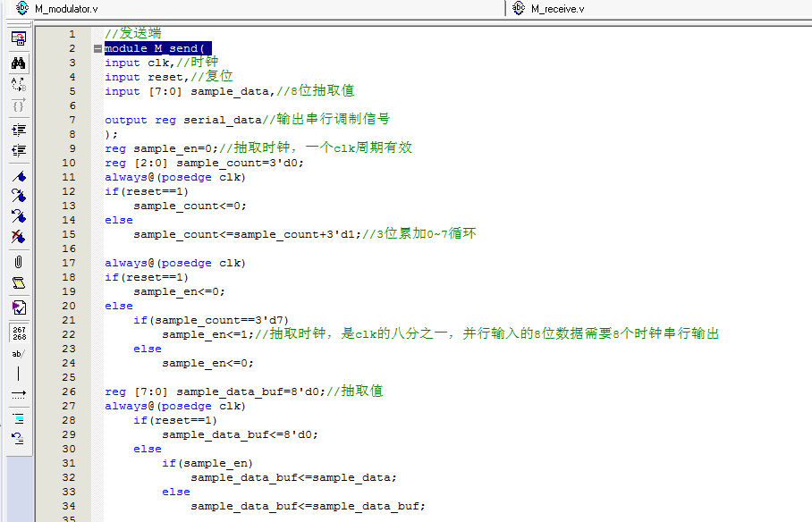The width and height of the screenshot is (812, 522).
Task: Click line number 26 in the gutter
Action: (69, 392)
